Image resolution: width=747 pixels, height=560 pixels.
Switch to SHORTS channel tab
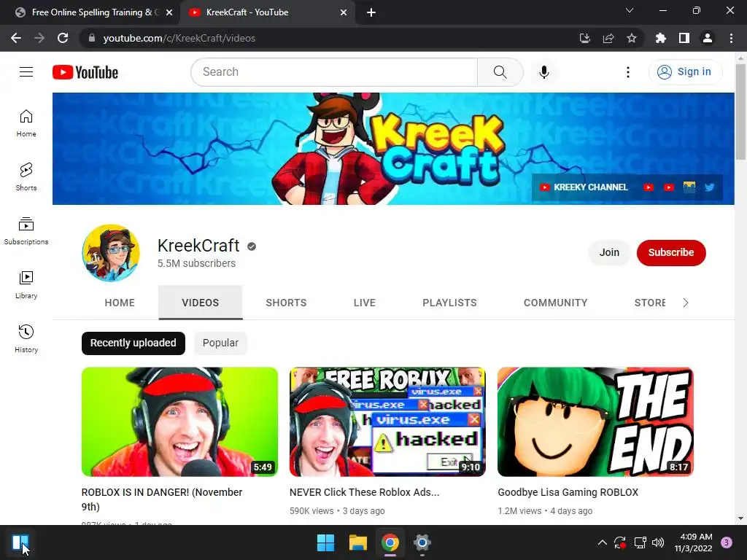pos(286,303)
